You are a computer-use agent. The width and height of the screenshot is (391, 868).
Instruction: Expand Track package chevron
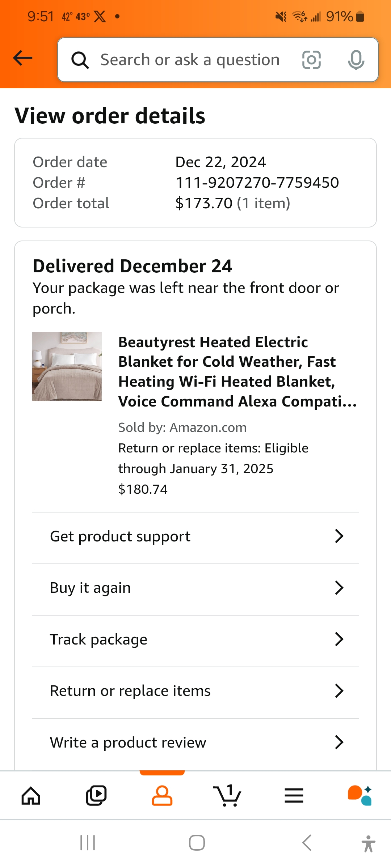(x=339, y=639)
